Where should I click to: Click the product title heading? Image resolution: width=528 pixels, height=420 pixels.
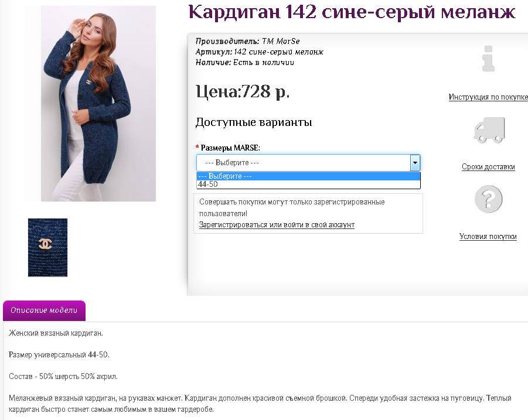[x=352, y=12]
